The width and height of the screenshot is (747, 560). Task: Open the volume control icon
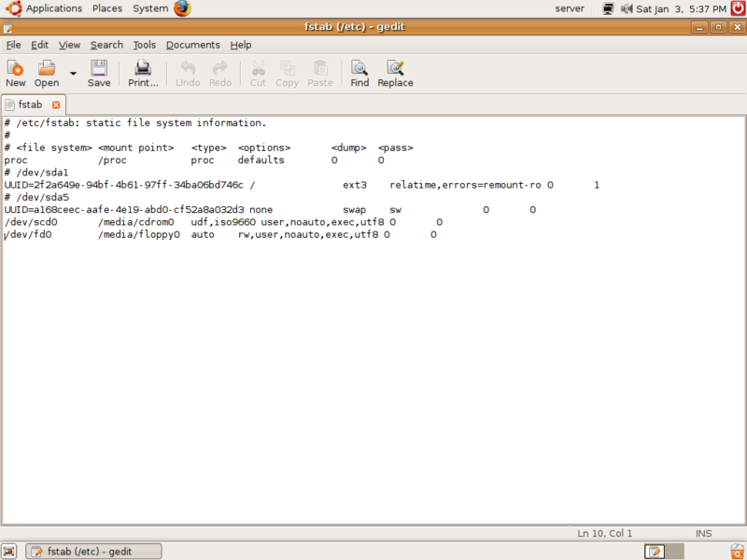click(x=626, y=8)
